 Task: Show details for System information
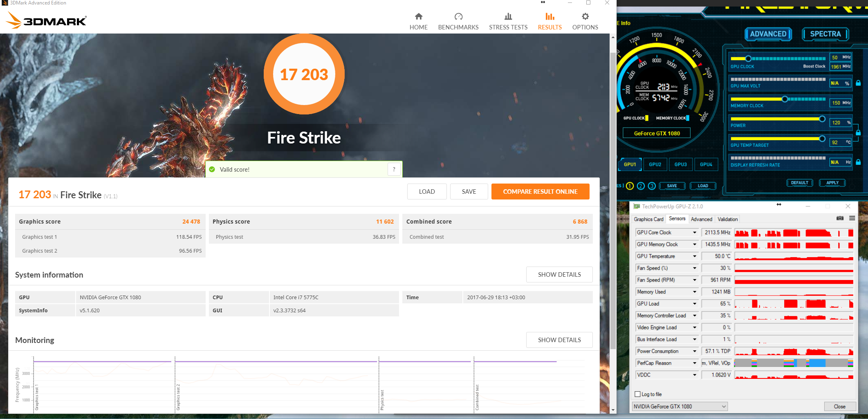click(x=559, y=274)
